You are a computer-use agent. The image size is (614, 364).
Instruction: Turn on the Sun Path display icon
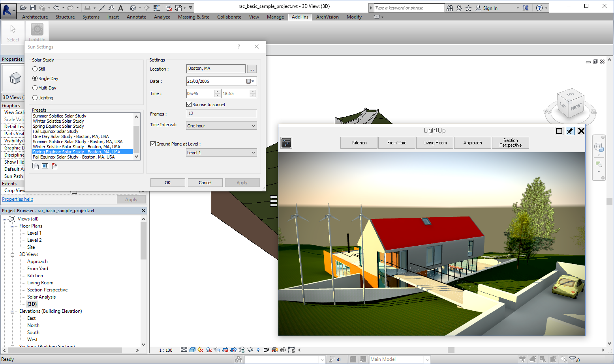[200, 350]
